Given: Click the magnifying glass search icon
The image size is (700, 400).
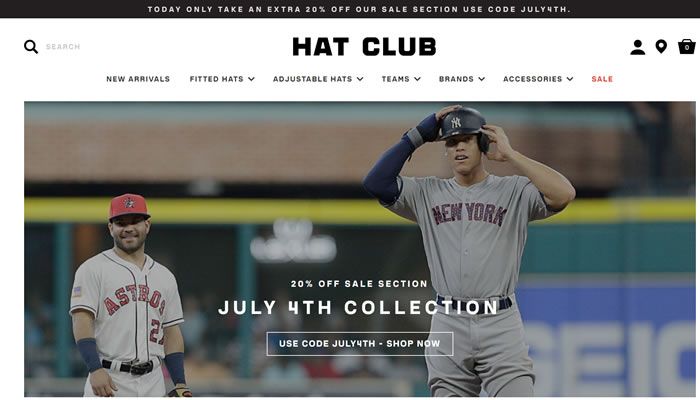Looking at the screenshot, I should pos(31,46).
